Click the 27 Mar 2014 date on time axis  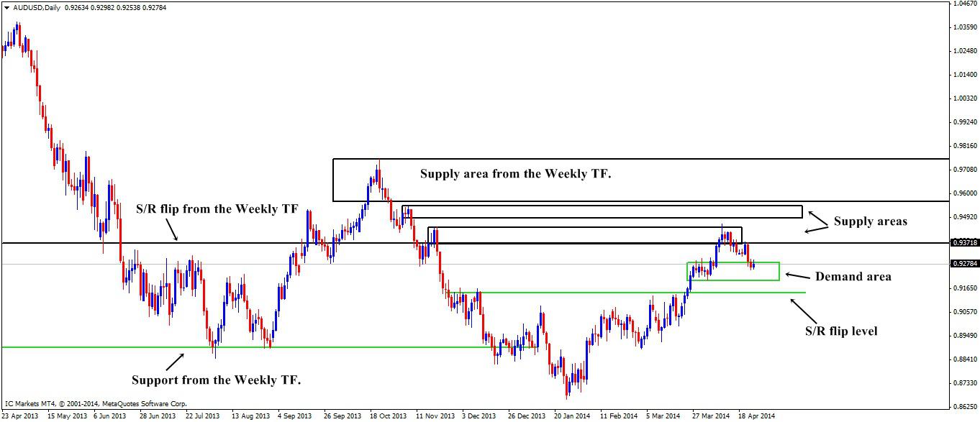click(x=710, y=416)
